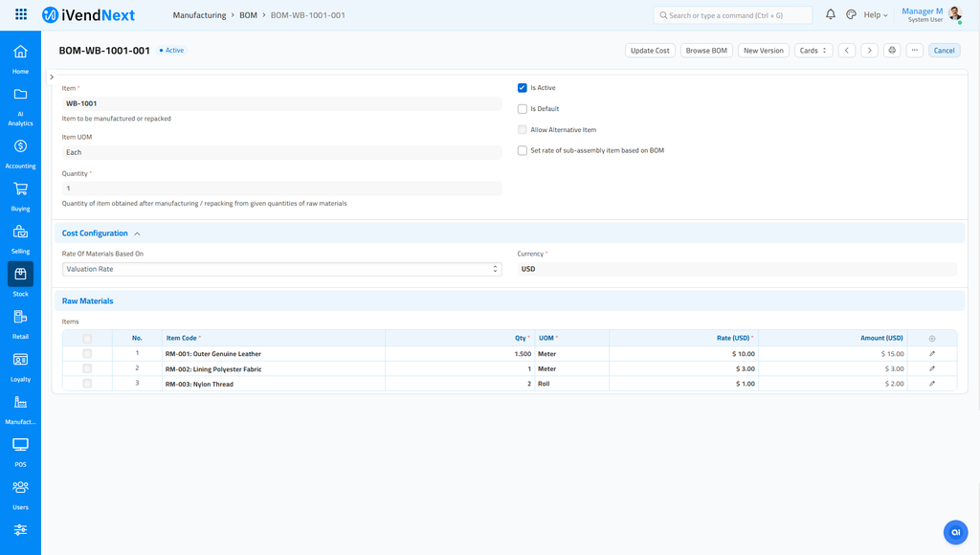This screenshot has height=555, width=980.
Task: Click Manufacturing in the breadcrumb
Action: pos(199,15)
